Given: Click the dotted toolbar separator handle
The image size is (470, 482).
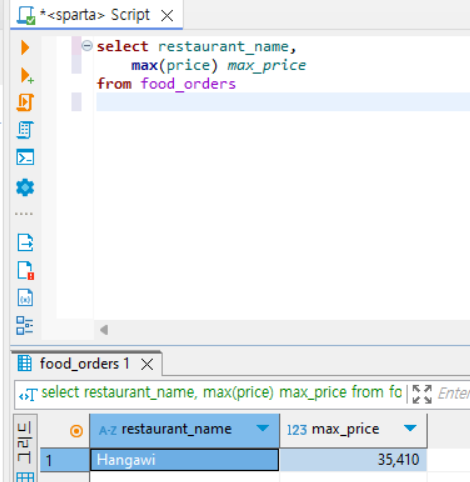Looking at the screenshot, I should [24, 214].
